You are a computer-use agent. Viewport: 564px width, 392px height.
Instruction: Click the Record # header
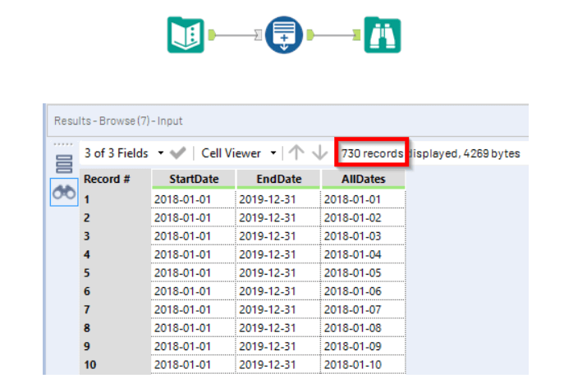click(x=107, y=179)
